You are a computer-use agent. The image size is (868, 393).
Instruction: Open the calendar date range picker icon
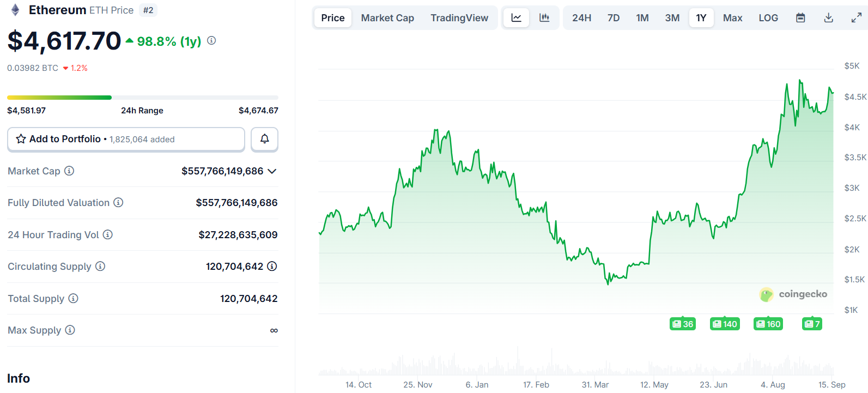coord(800,18)
